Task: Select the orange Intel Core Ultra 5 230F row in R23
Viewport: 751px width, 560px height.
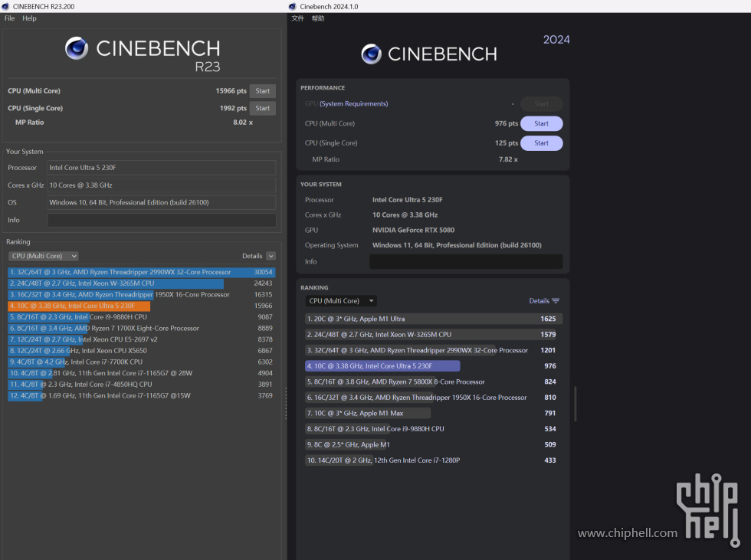Action: 141,306
